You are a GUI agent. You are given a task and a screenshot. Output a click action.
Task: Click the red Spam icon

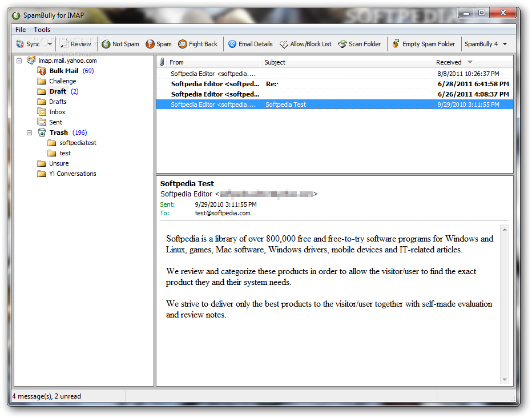[x=150, y=44]
